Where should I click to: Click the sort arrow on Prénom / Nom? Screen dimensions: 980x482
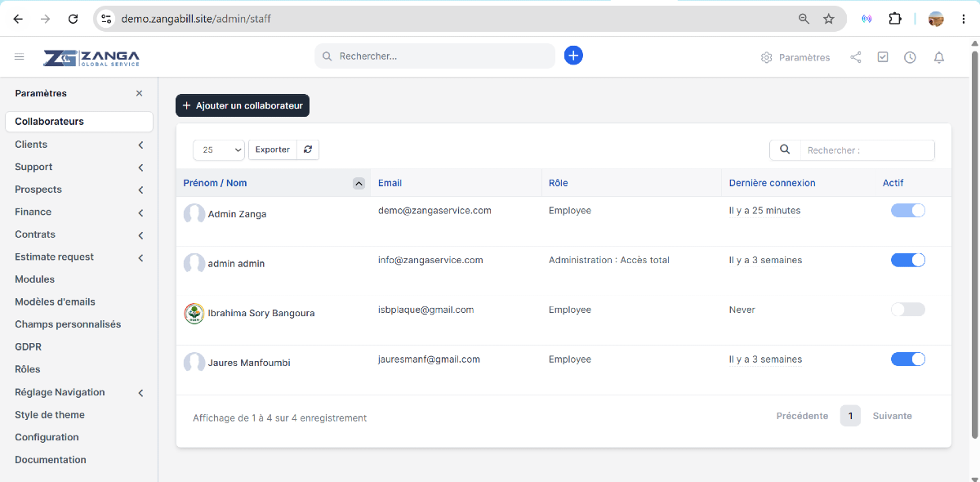coord(359,183)
